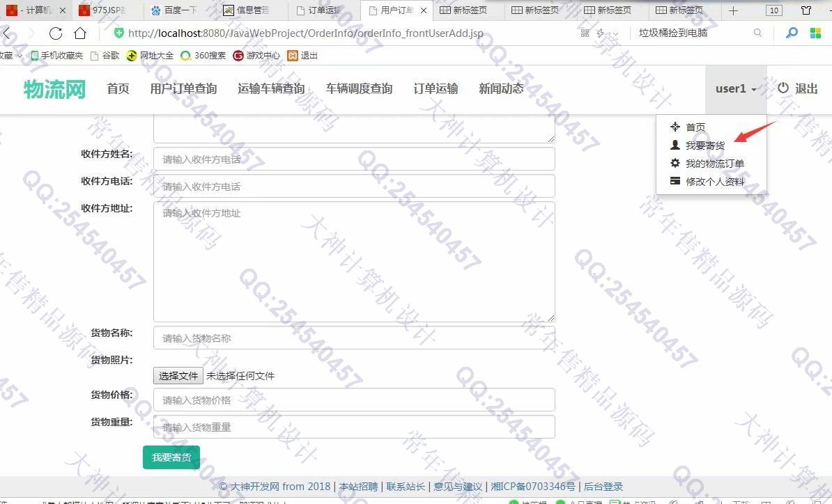Click the address bar URL
Viewport: 832px width, 504px height.
(x=306, y=33)
